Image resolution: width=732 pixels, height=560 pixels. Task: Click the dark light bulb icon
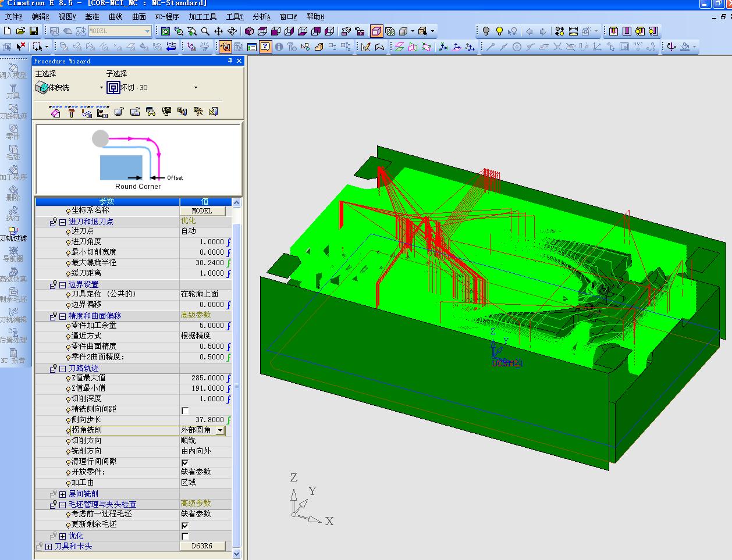[x=486, y=31]
